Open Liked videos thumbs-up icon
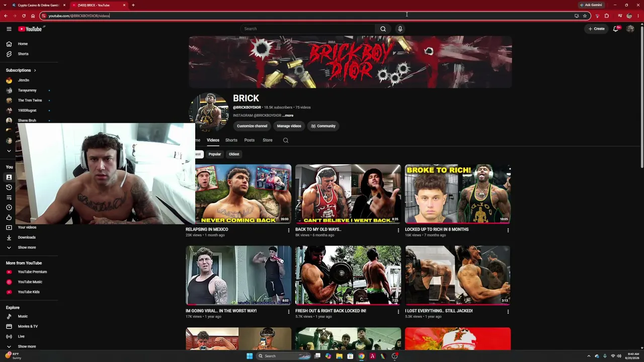Viewport: 644px width, 362px height. 9,217
